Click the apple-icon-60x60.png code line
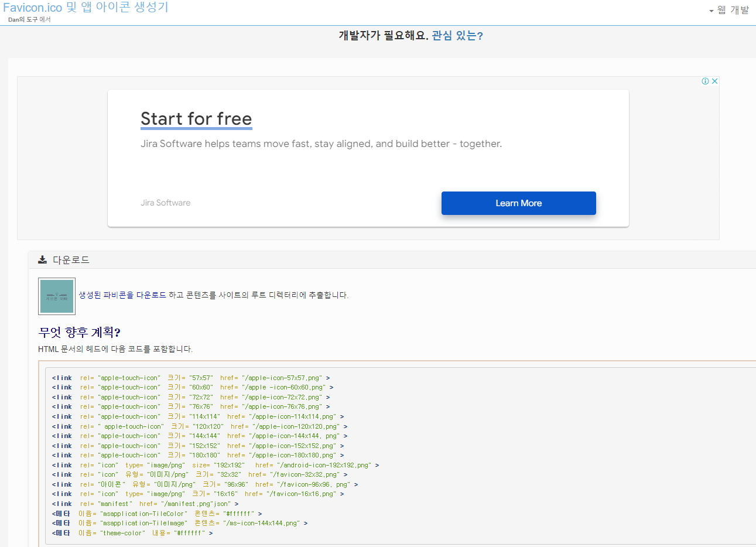Viewport: 756px width, 547px height. point(193,387)
